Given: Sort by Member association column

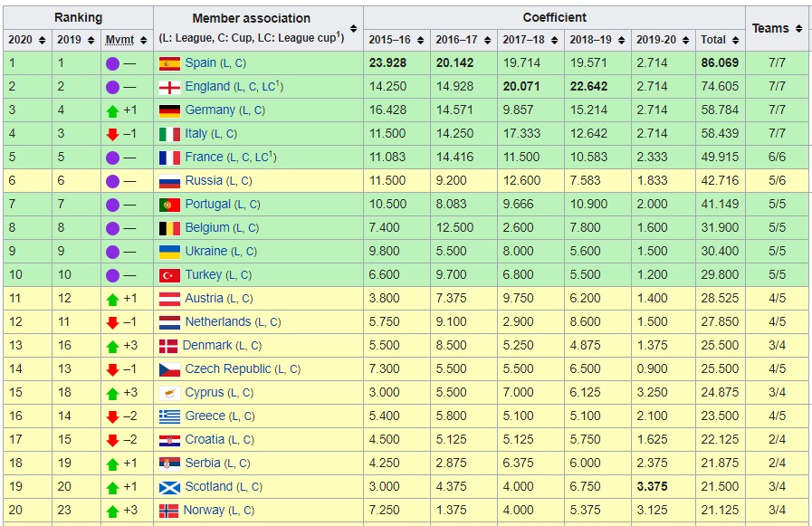Looking at the screenshot, I should tap(354, 28).
